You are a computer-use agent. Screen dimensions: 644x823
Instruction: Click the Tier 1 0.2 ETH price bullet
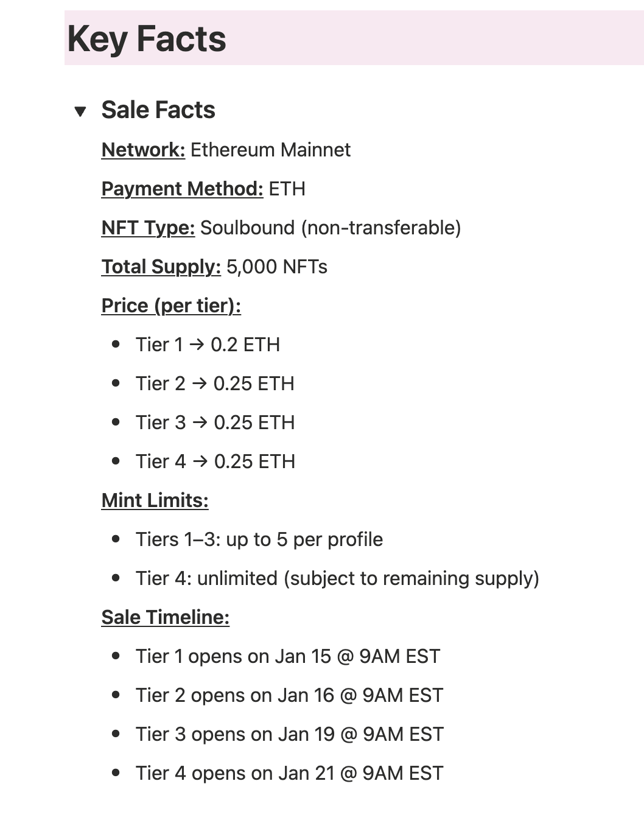click(x=208, y=345)
